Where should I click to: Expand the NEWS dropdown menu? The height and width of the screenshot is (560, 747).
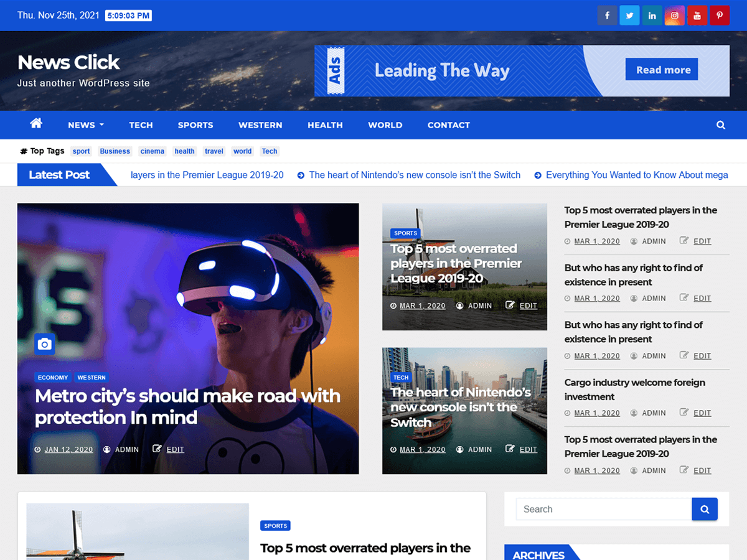[85, 125]
